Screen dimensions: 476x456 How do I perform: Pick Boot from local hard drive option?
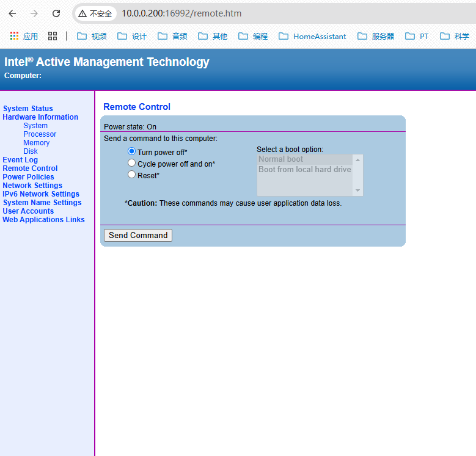click(304, 170)
